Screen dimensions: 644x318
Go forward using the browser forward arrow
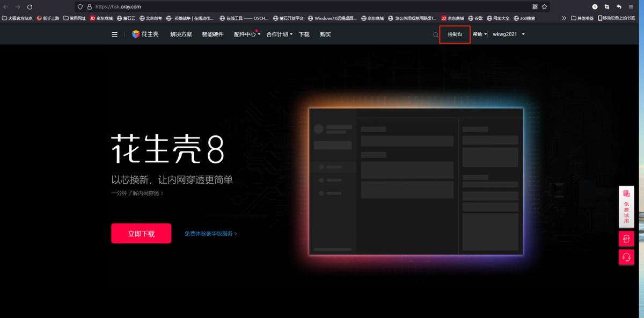pyautogui.click(x=18, y=7)
